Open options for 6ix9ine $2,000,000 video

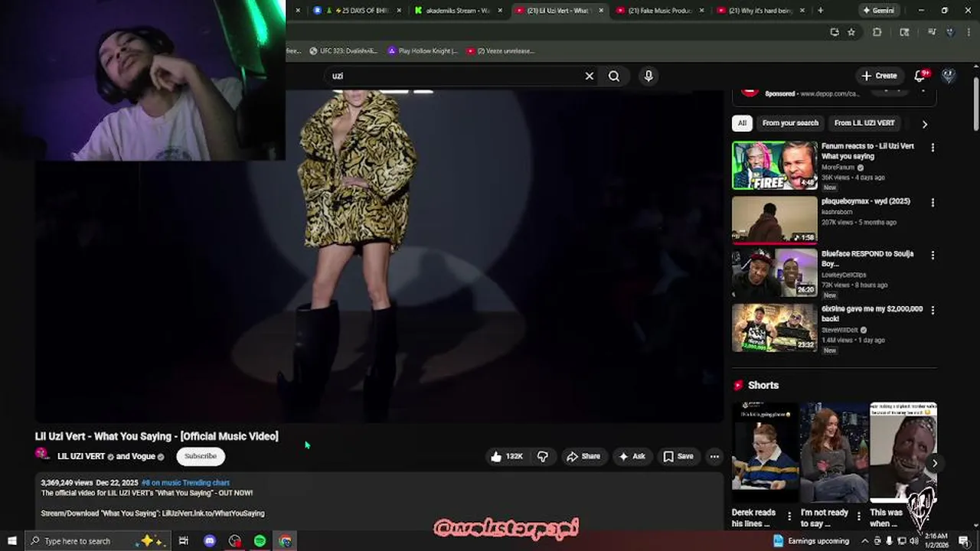pos(933,310)
